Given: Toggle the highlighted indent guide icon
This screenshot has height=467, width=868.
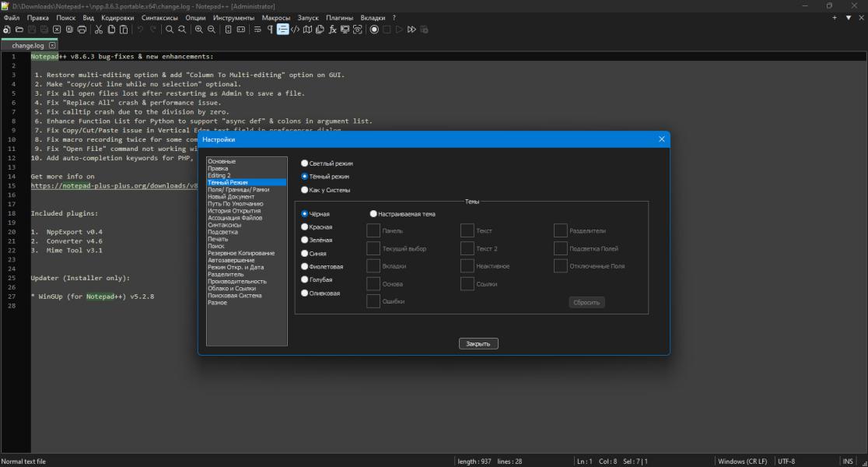Looking at the screenshot, I should point(282,30).
